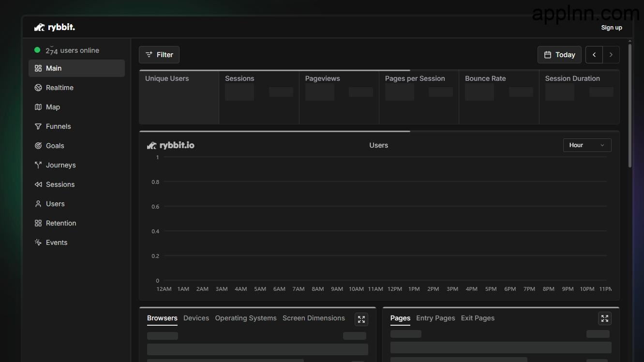The image size is (644, 362).
Task: Switch to the Screen Dimensions tab
Action: point(314,318)
